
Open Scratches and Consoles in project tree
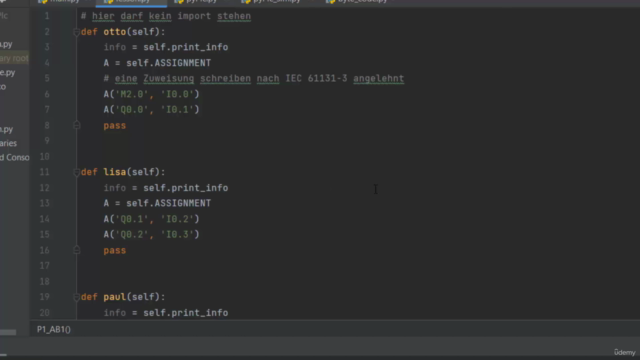pos(15,158)
